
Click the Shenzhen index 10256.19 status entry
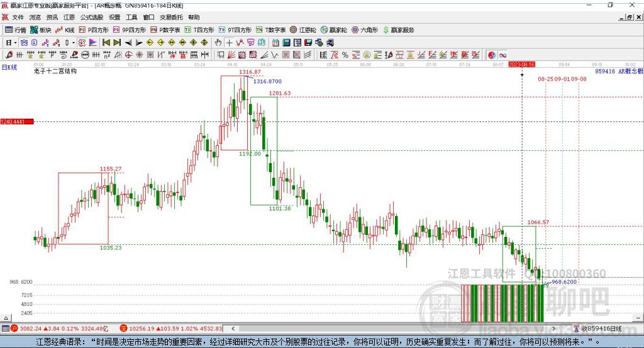(x=171, y=329)
